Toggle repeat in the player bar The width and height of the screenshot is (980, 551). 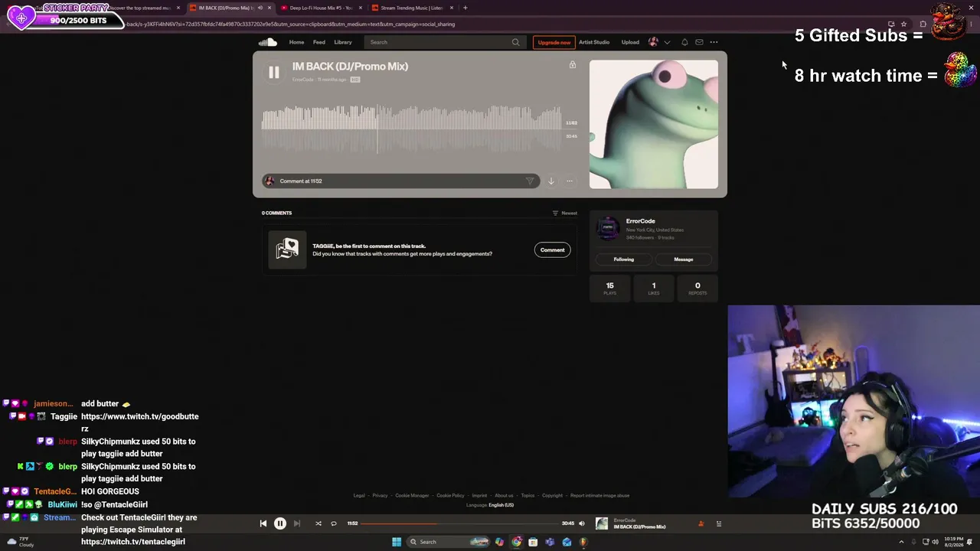pos(334,523)
